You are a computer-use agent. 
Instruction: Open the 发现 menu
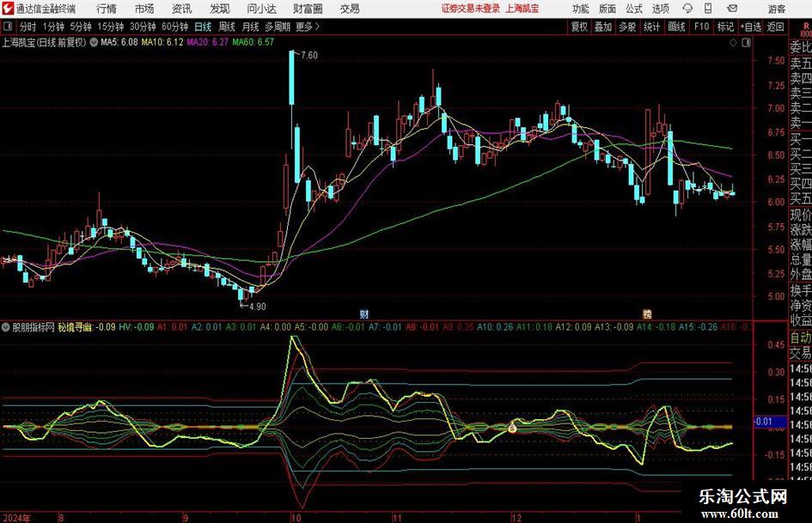coord(220,9)
